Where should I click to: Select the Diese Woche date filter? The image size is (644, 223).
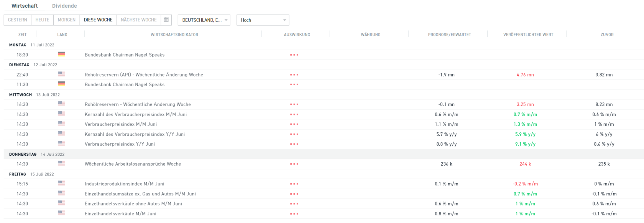(98, 20)
